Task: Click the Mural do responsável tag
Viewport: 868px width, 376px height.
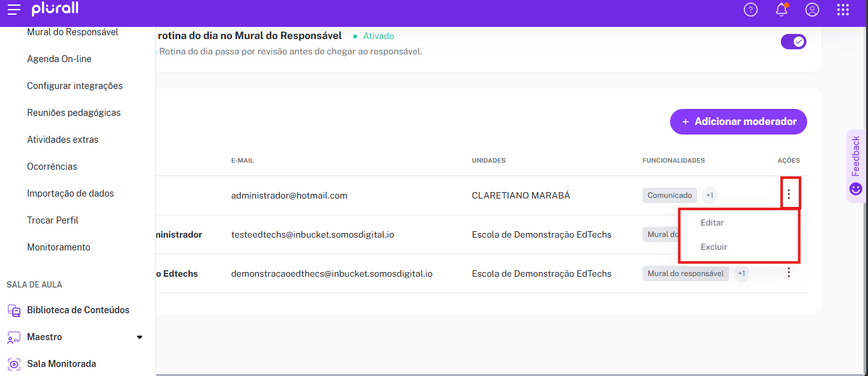Action: (685, 274)
